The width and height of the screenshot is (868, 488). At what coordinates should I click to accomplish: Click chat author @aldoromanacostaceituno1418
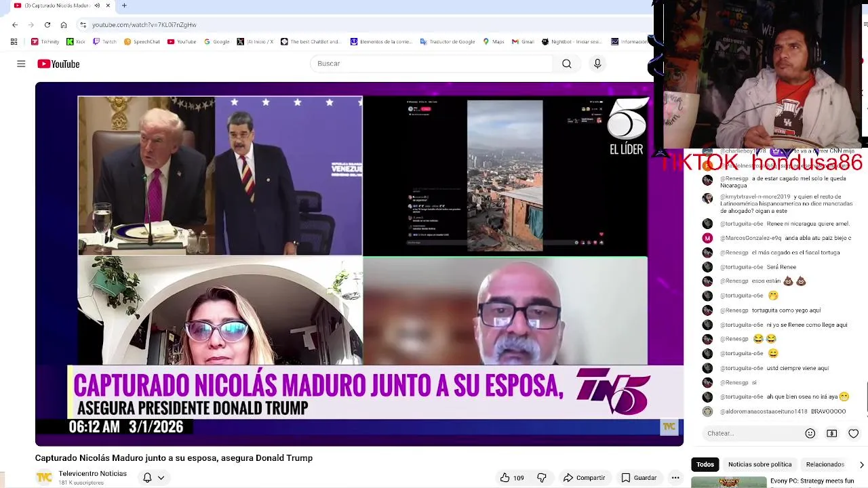764,411
